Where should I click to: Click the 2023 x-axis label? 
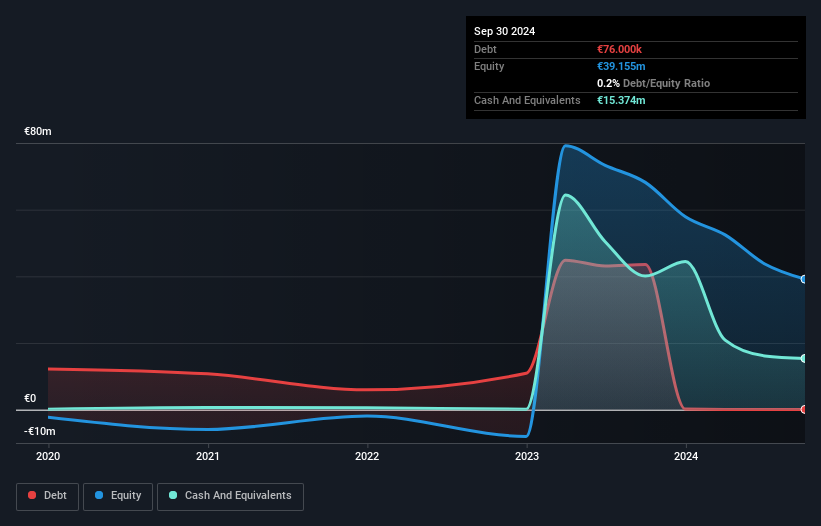click(527, 456)
